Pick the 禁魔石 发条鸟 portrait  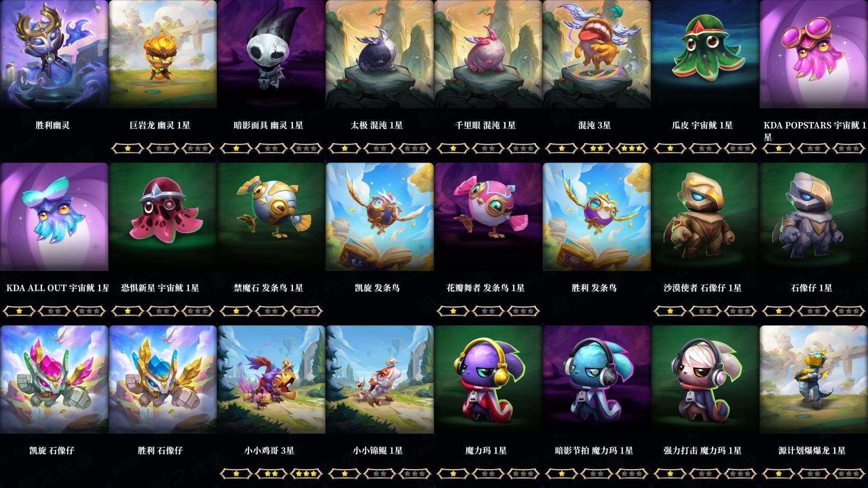point(271,217)
